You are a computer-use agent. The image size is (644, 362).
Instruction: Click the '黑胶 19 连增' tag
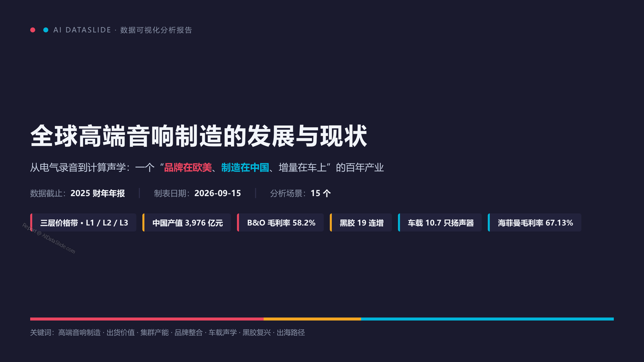coord(361,223)
